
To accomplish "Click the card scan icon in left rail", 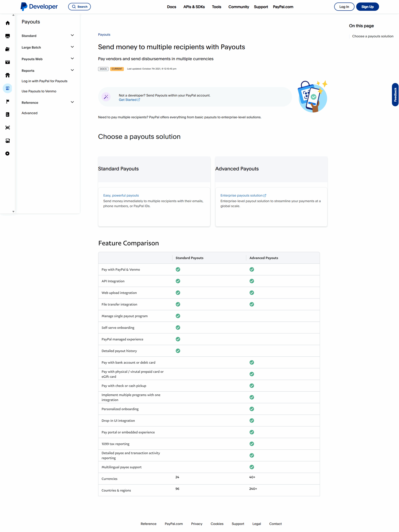I will coord(7,127).
